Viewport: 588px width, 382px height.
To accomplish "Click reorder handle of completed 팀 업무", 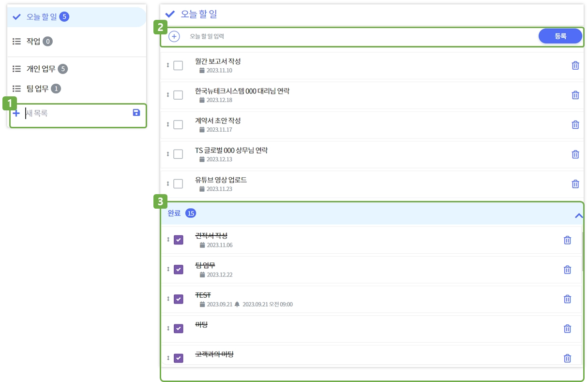I will (168, 269).
